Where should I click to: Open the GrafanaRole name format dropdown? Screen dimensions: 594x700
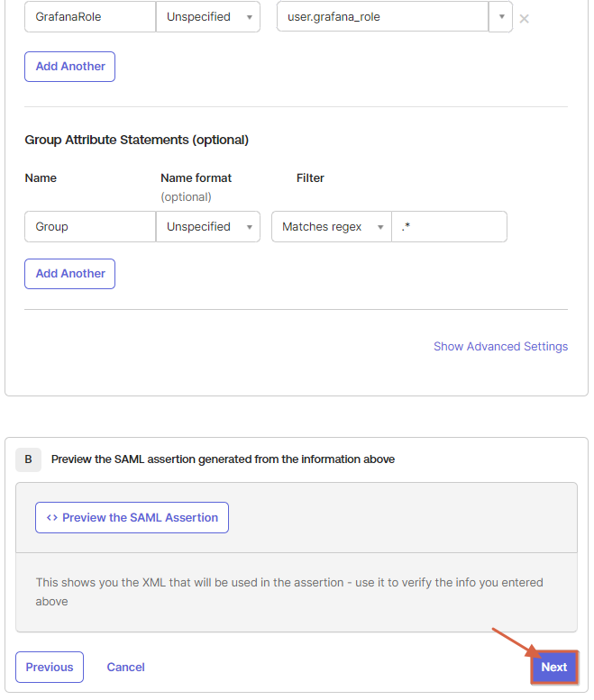[208, 17]
